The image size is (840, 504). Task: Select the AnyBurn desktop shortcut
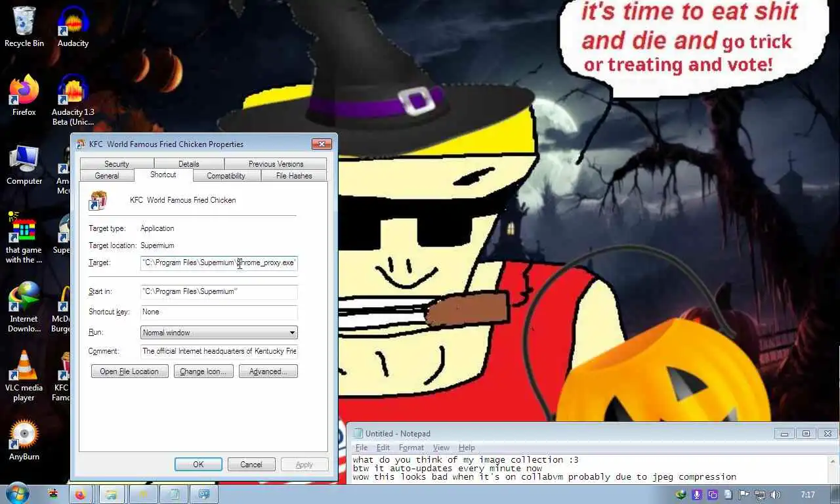pos(24,440)
